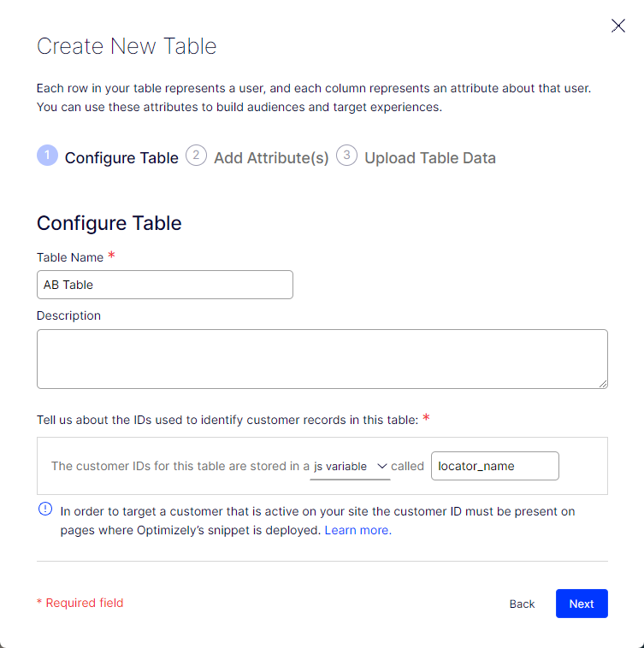The width and height of the screenshot is (644, 648).
Task: Close the Create New Table dialog
Action: pos(618,26)
